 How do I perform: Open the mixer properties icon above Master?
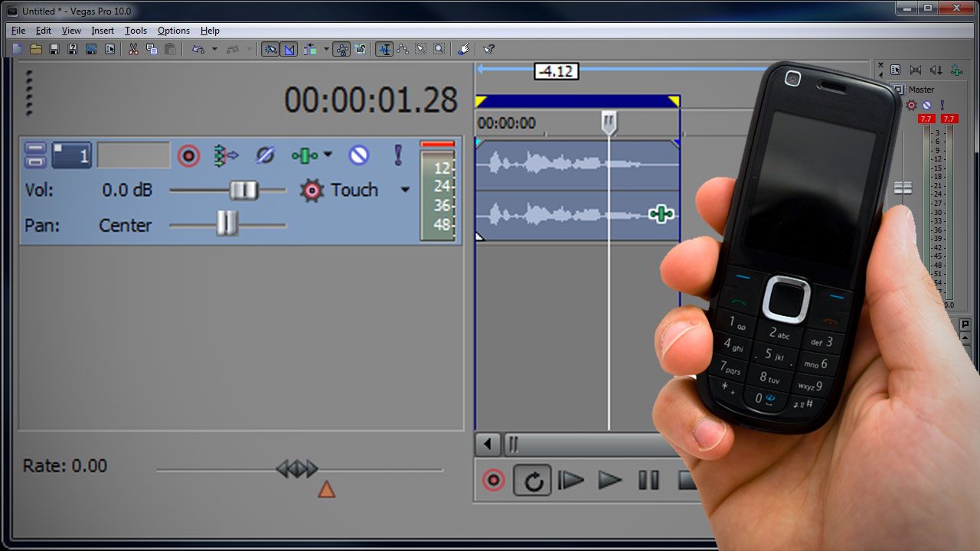click(x=895, y=70)
